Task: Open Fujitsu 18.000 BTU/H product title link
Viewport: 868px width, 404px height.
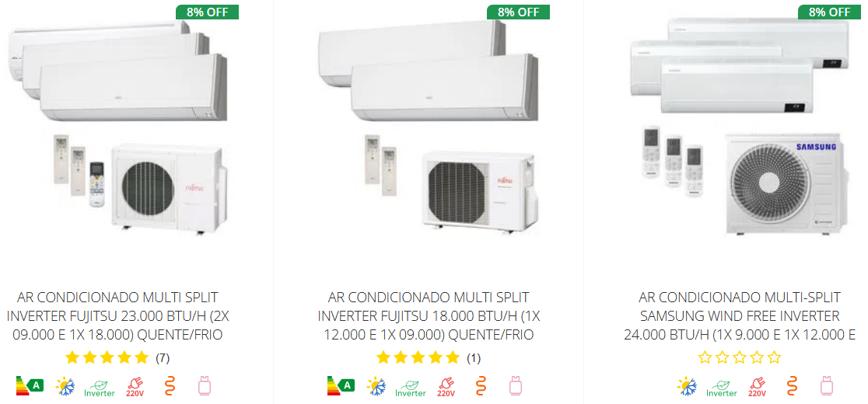Action: 428,316
